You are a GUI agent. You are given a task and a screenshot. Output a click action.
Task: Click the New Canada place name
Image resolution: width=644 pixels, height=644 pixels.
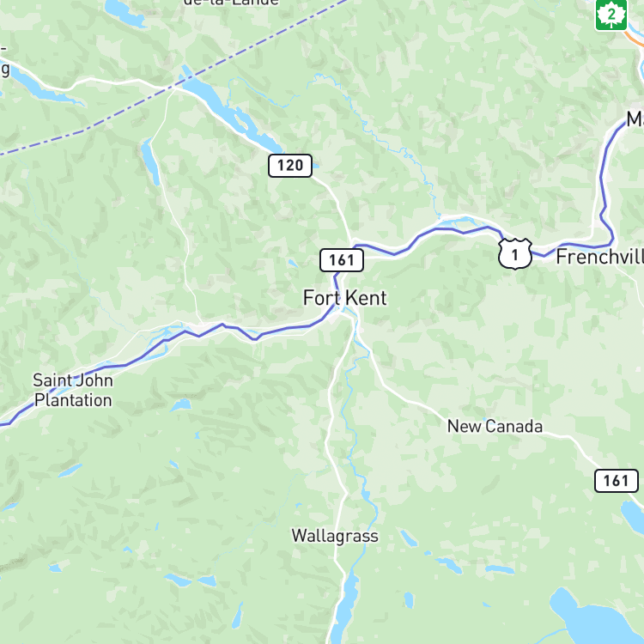tap(495, 426)
